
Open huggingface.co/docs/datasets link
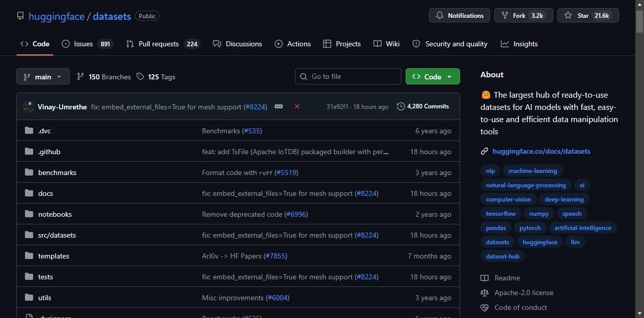point(541,151)
